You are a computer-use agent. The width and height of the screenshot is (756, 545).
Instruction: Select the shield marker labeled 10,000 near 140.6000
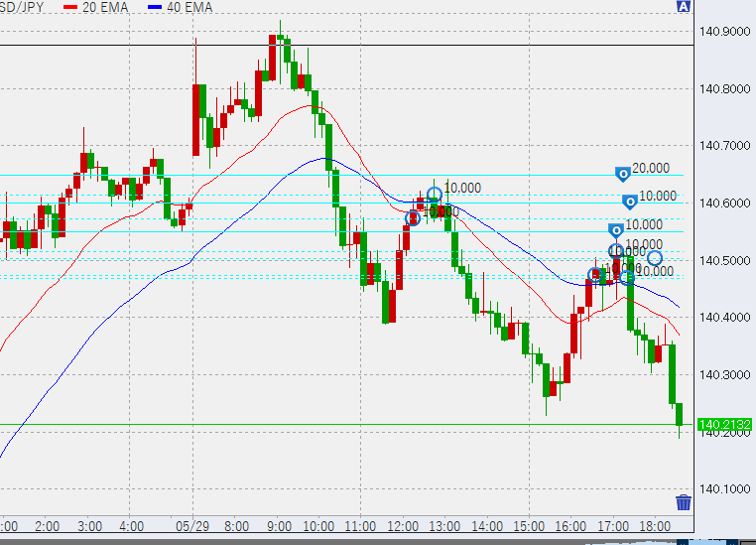[629, 202]
